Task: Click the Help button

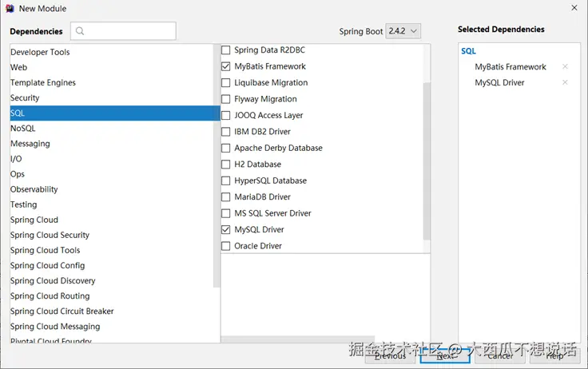Action: tap(554, 355)
